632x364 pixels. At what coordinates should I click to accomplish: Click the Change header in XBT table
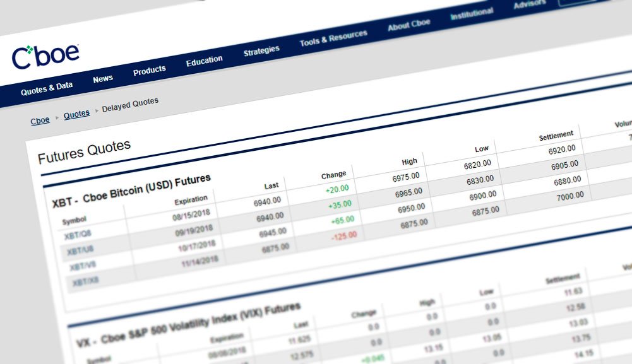[x=334, y=175]
